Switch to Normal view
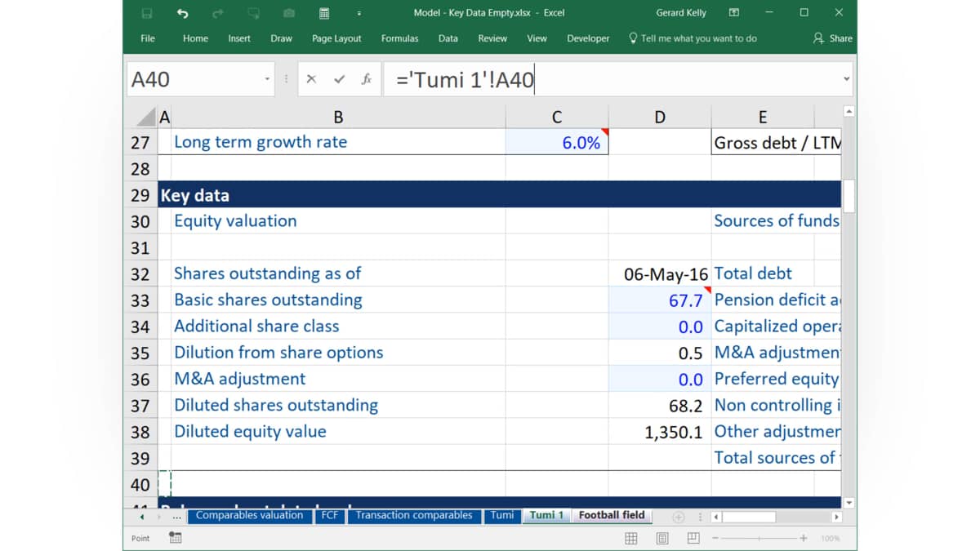Image resolution: width=980 pixels, height=551 pixels. pyautogui.click(x=631, y=538)
